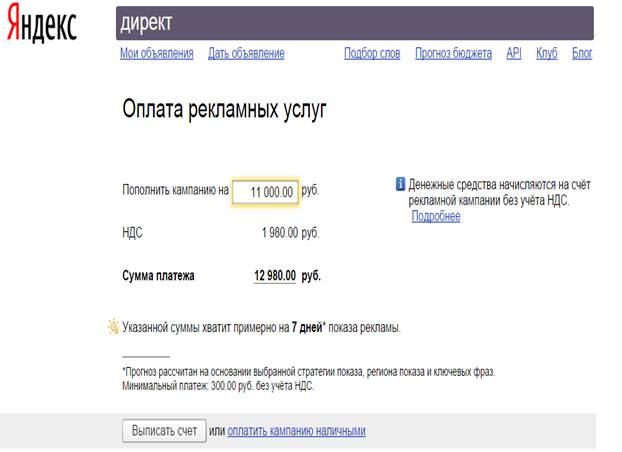Click оплатить кампанию наличными link
The image size is (622, 452).
[296, 431]
